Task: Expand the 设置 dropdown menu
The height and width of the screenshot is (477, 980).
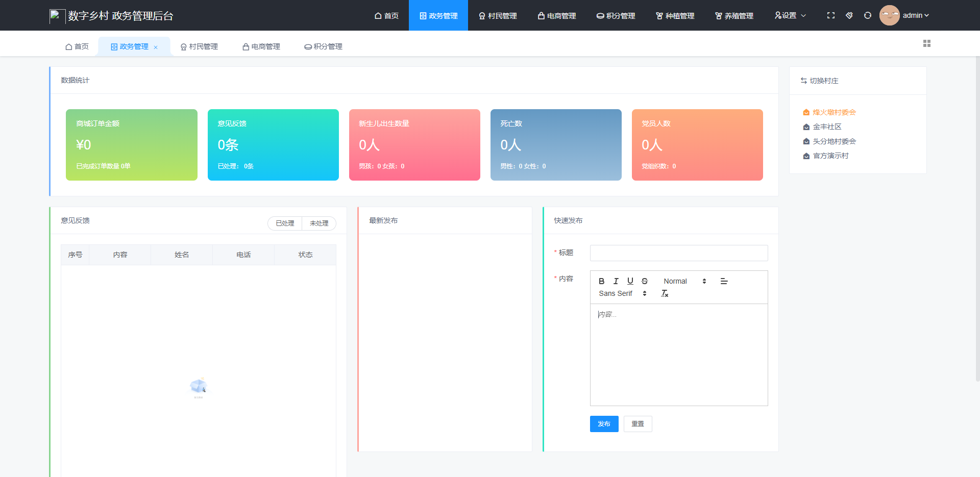Action: (790, 15)
